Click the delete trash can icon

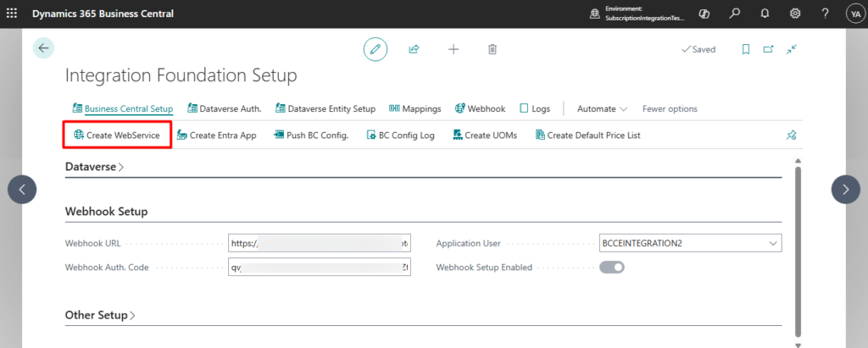coord(492,49)
